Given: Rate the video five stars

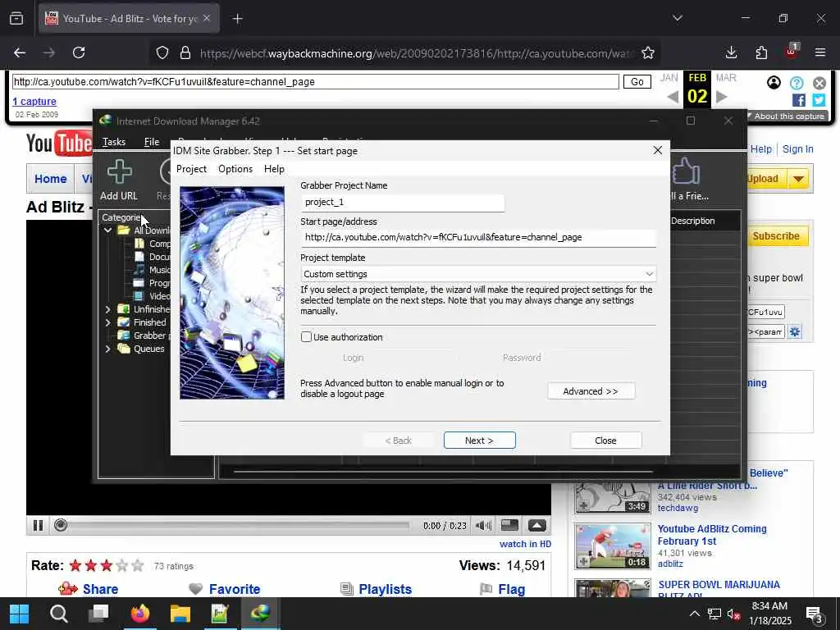Looking at the screenshot, I should (138, 566).
